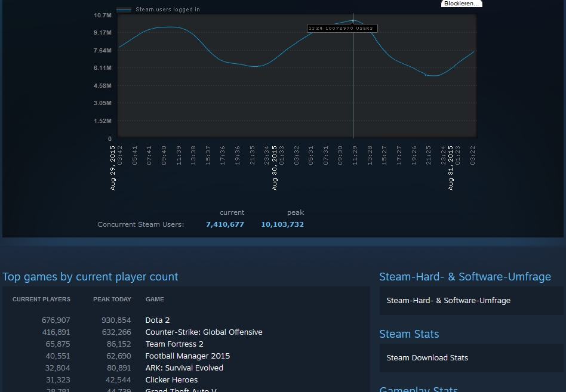Click the 17:27 time axis label
This screenshot has height=392, width=566.
coord(399,156)
